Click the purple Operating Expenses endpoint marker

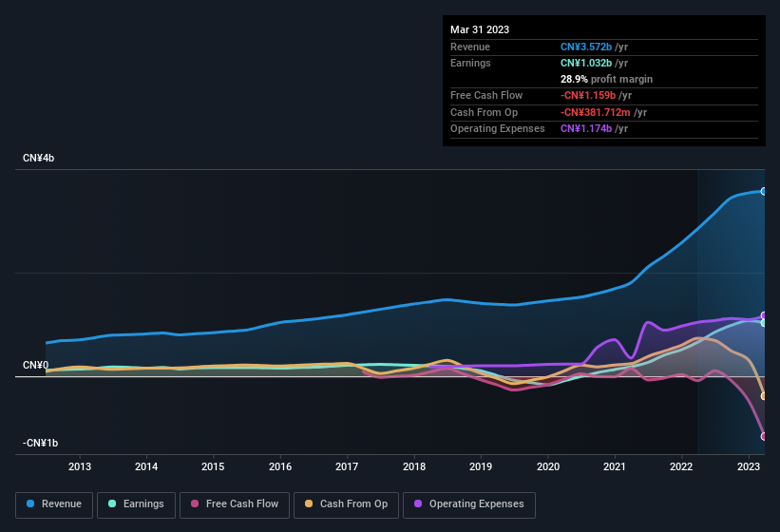[x=764, y=315]
